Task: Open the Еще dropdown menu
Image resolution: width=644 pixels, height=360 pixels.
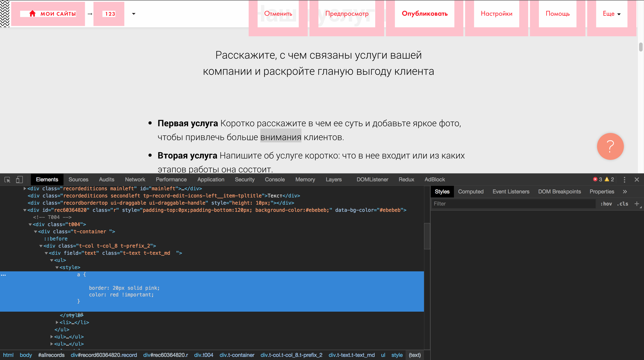Action: tap(612, 14)
